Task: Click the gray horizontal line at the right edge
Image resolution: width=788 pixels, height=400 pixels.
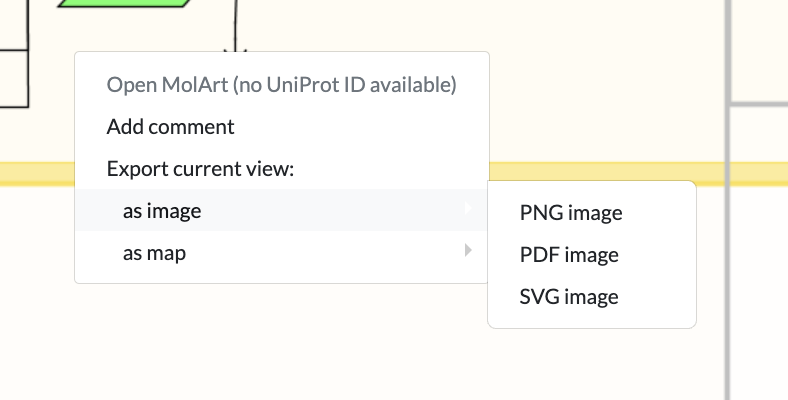Action: coord(760,102)
